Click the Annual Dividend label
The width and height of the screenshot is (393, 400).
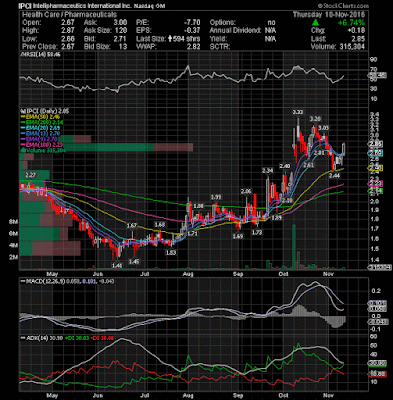tap(235, 31)
